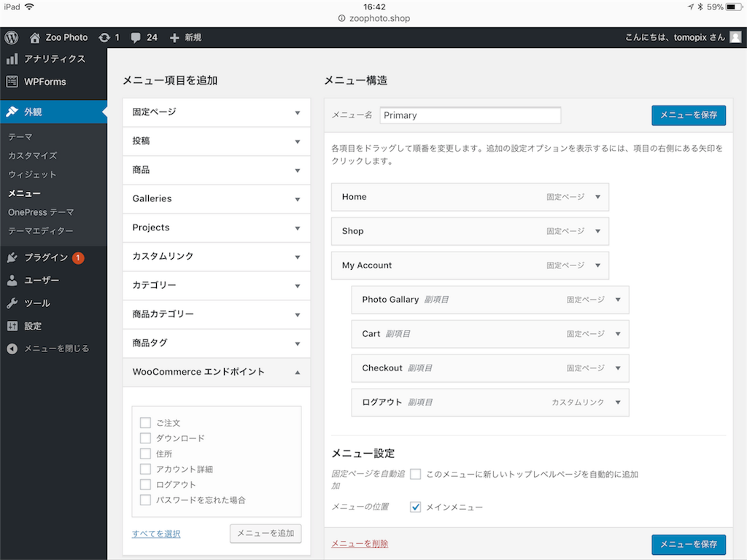Click the 設定 sliders icon
The height and width of the screenshot is (560, 747).
(12, 326)
